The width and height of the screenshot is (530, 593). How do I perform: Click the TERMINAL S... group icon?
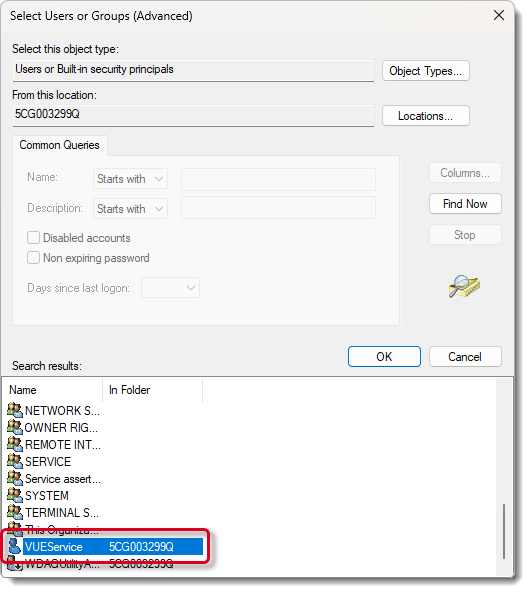tap(15, 512)
